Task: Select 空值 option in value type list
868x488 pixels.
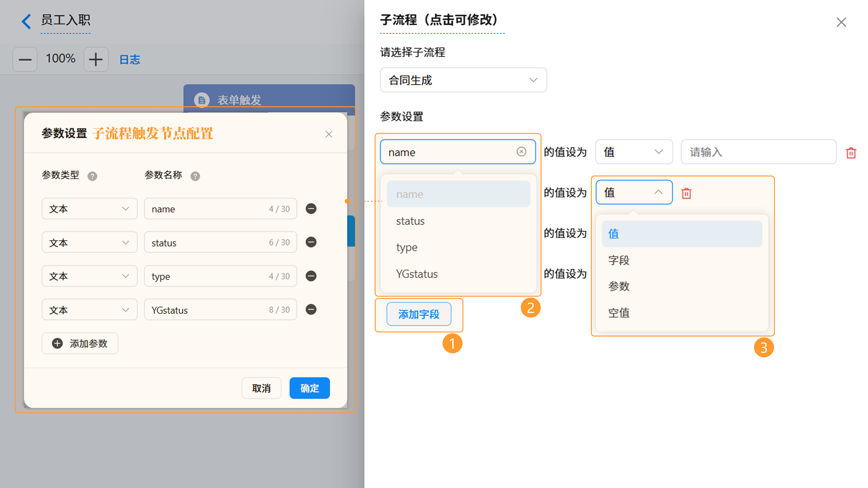Action: (682, 313)
